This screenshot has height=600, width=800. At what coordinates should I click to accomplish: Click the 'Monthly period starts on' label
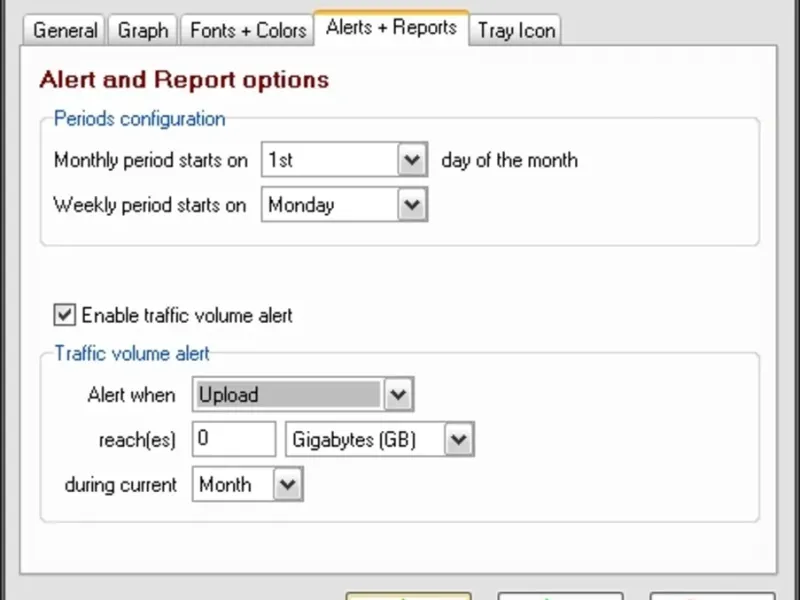point(150,160)
